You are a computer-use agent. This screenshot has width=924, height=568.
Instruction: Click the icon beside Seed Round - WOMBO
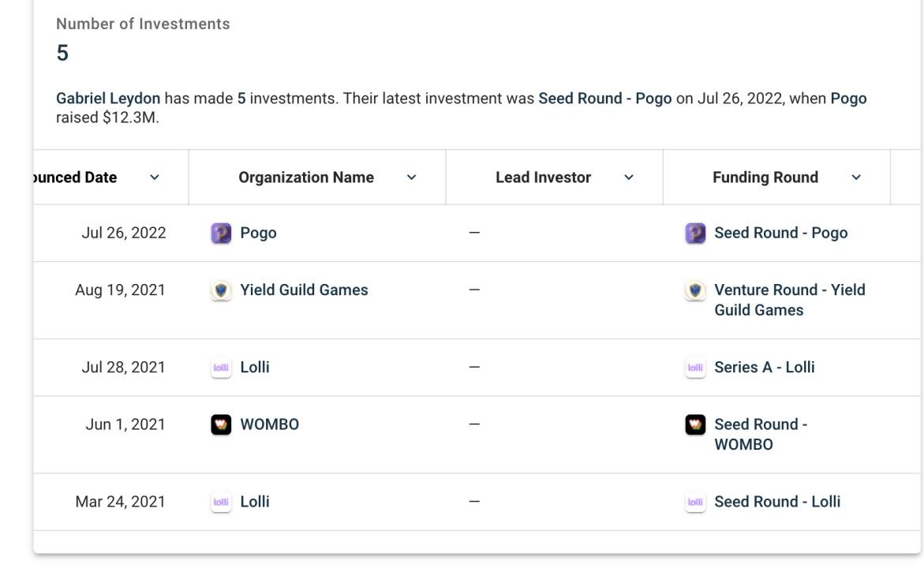pos(695,424)
